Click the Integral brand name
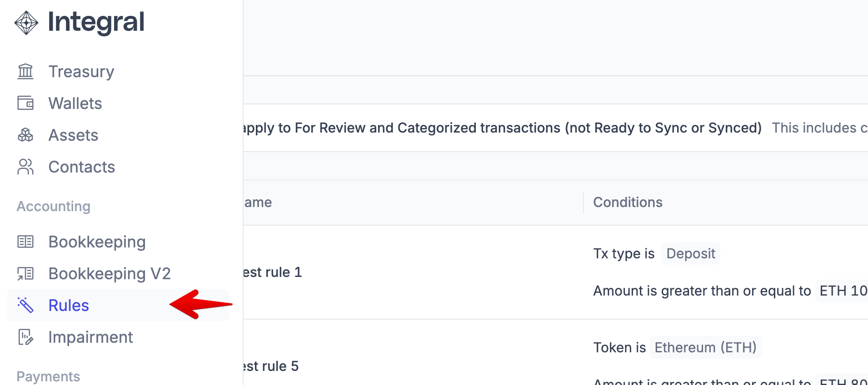 click(96, 22)
